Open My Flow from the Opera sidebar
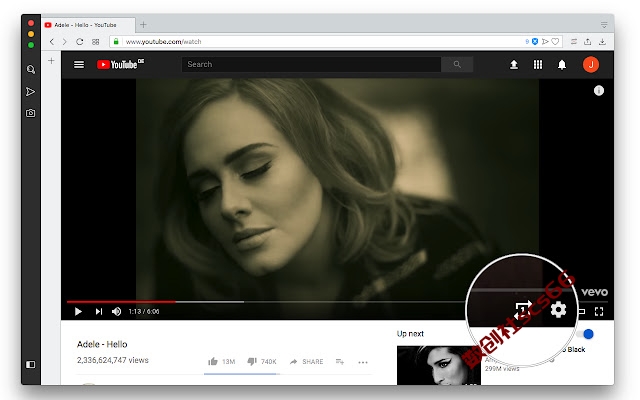Viewport: 640px width, 400px height. (x=30, y=91)
